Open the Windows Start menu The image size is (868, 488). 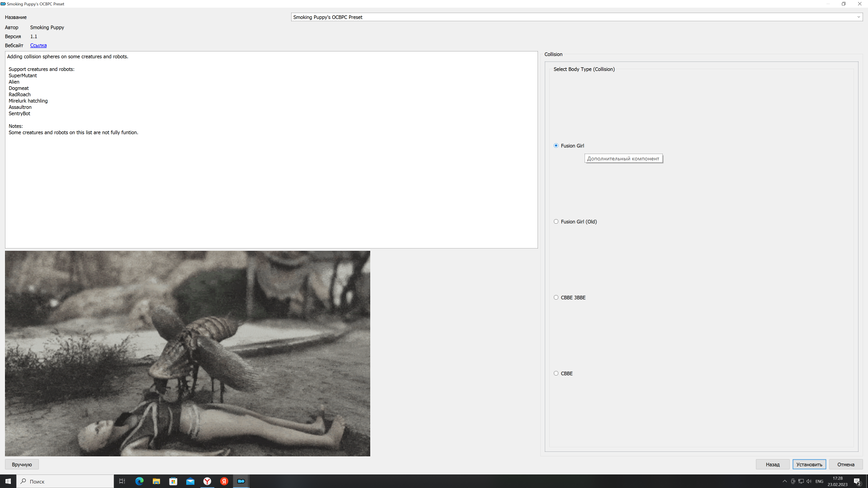(8, 481)
